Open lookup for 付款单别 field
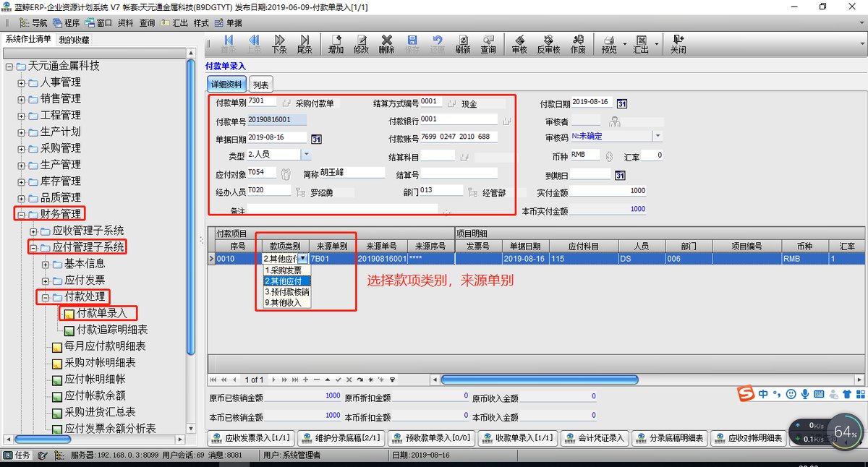Image resolution: width=868 pixels, height=467 pixels. 287,103
